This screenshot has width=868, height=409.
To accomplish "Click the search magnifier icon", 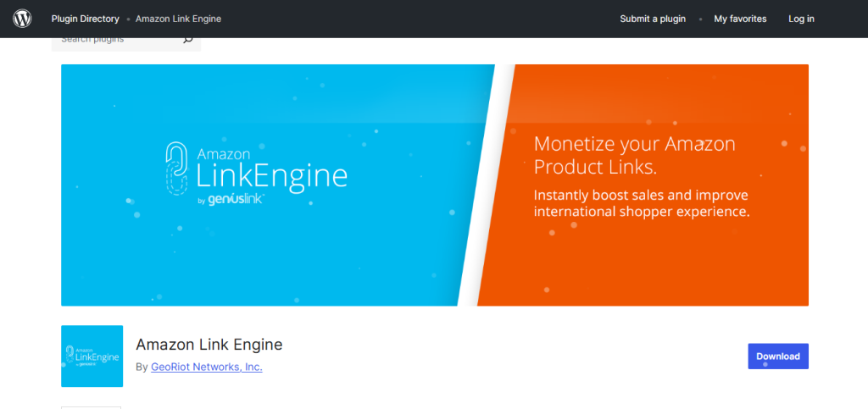I will tap(187, 39).
